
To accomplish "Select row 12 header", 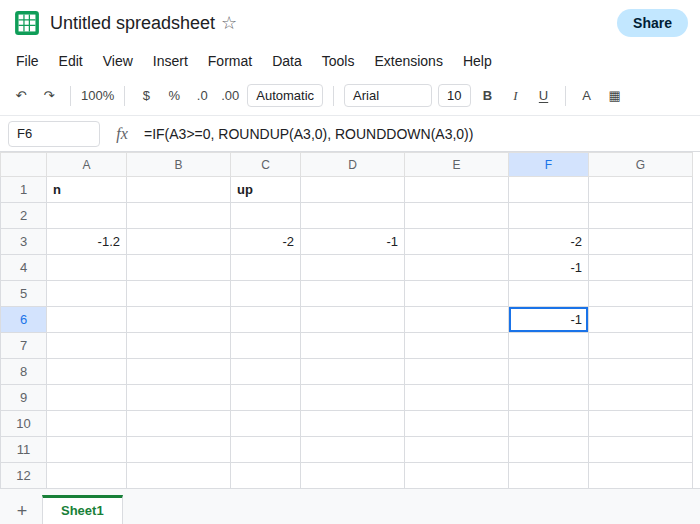I will (x=23, y=475).
